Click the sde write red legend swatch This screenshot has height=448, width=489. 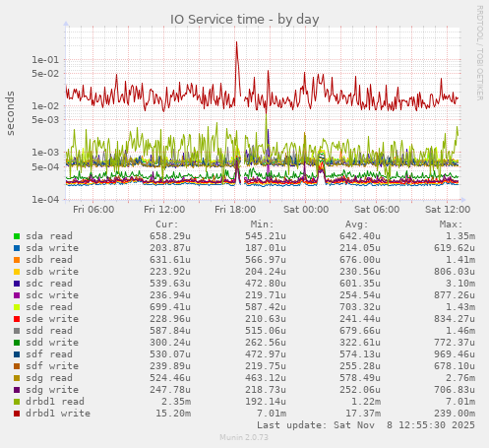click(x=17, y=319)
